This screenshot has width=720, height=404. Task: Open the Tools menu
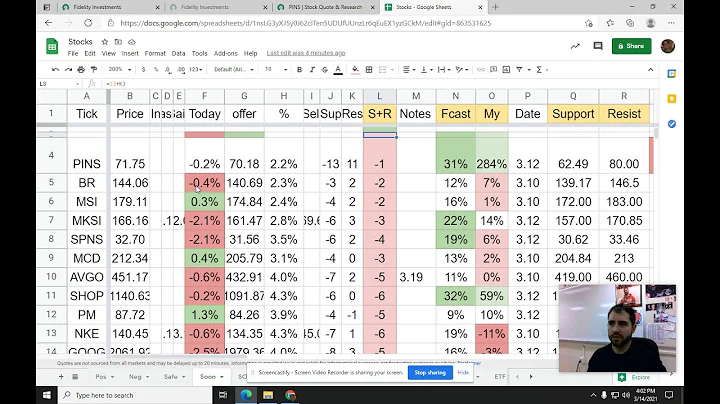(199, 53)
